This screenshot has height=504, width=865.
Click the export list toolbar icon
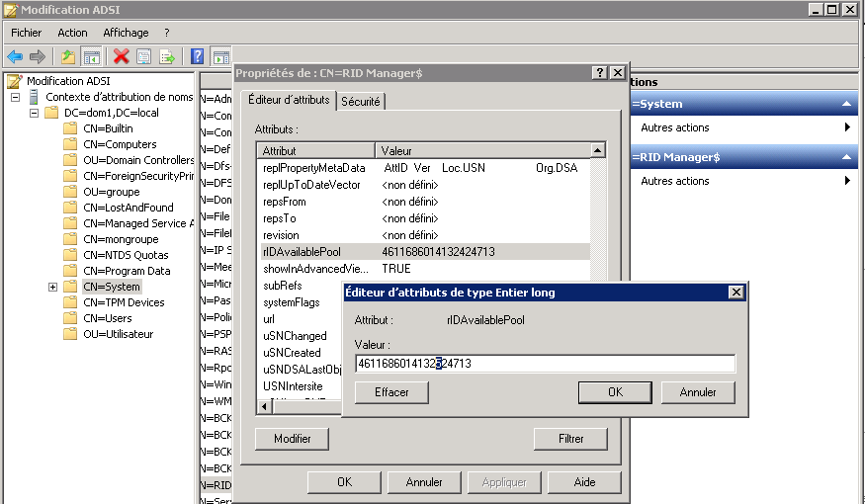(167, 56)
